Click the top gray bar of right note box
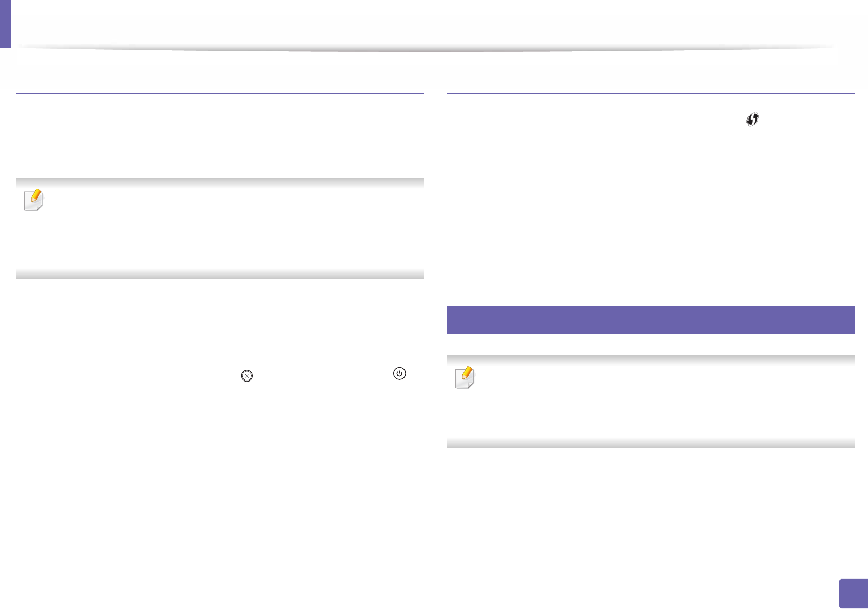The image size is (868, 609). pos(650,359)
